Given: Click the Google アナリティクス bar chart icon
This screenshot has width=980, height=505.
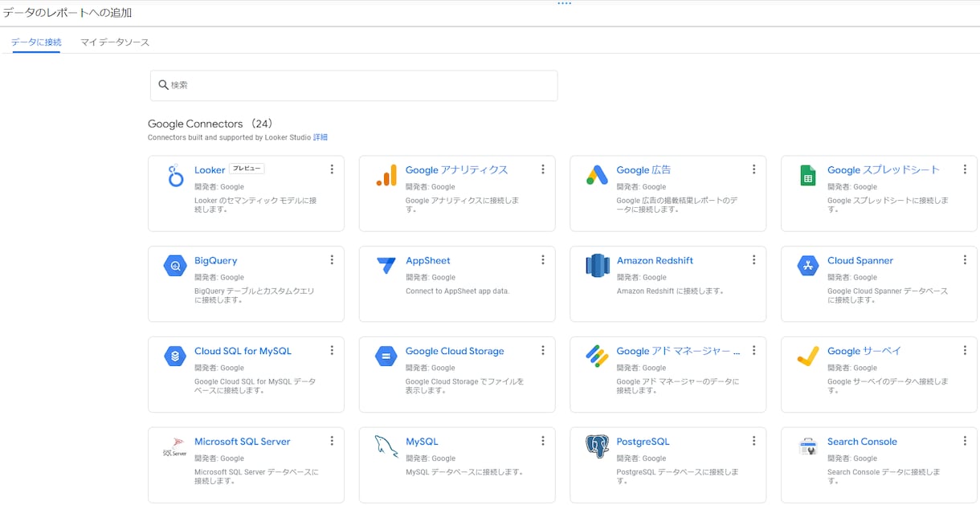Looking at the screenshot, I should tap(386, 176).
